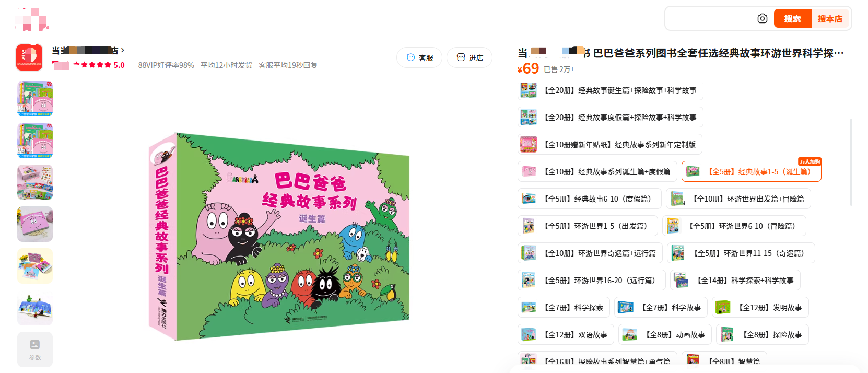
Task: Pick 【全12册】发明故事 option
Action: pyautogui.click(x=760, y=307)
